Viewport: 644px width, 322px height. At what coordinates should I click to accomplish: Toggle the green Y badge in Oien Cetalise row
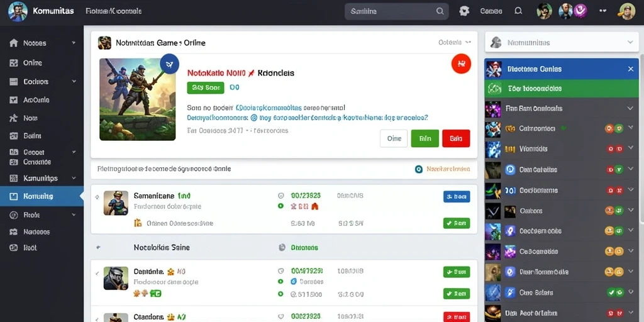[619, 169]
